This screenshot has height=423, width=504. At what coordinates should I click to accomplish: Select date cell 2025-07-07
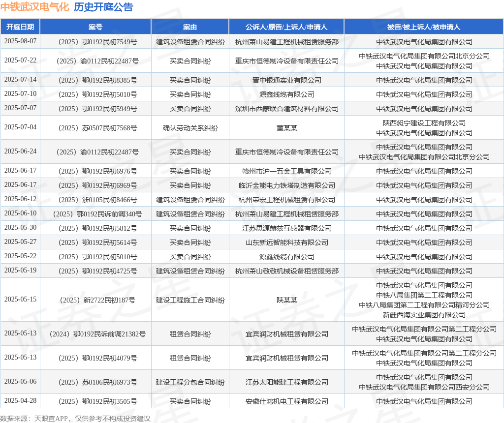click(20, 108)
